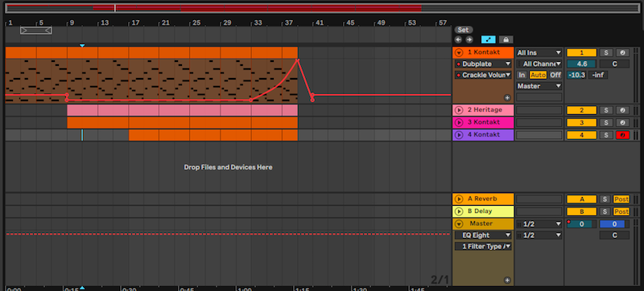Expand the 2 Heritage track
644x291 pixels.
tap(459, 110)
